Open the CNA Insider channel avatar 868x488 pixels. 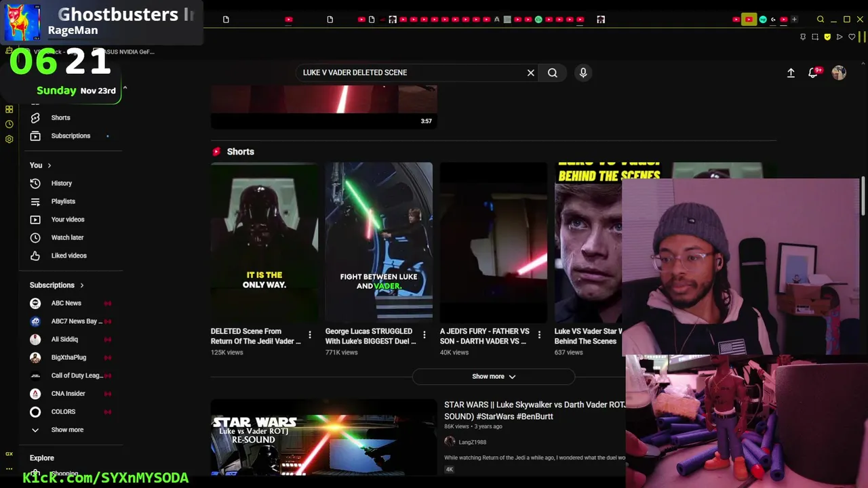(35, 393)
